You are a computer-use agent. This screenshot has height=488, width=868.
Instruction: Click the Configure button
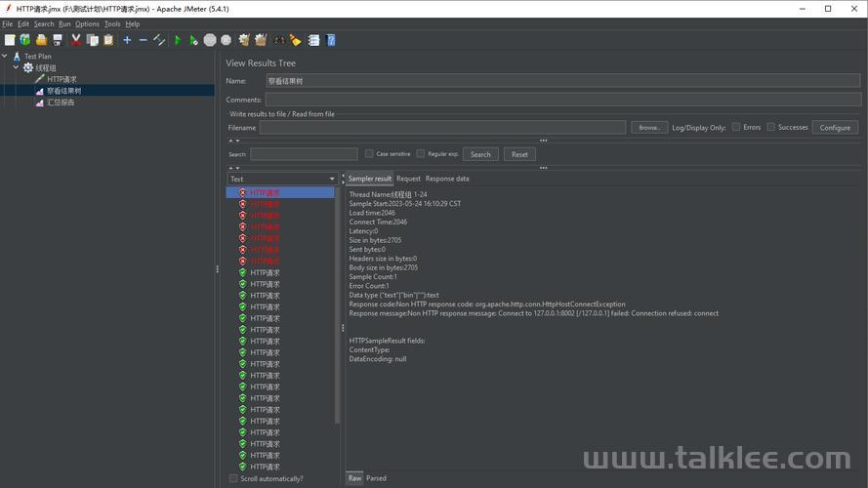[x=835, y=127]
